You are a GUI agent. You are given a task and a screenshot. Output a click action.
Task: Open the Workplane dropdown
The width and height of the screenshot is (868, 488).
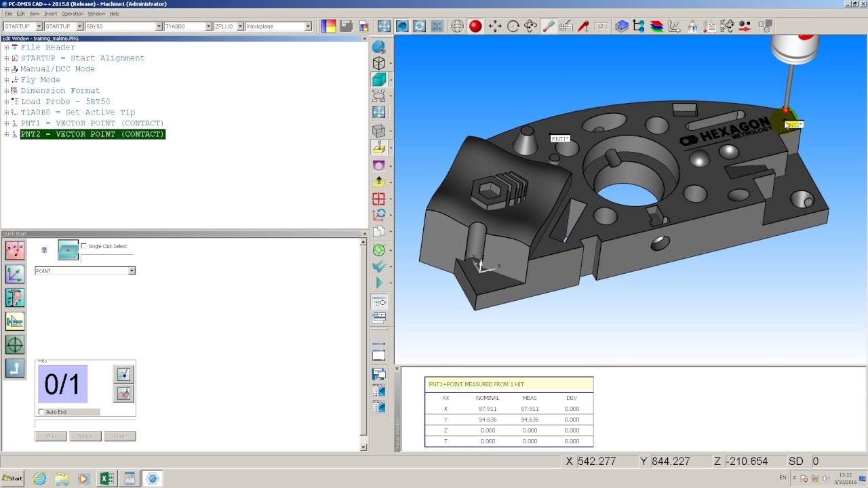click(308, 26)
